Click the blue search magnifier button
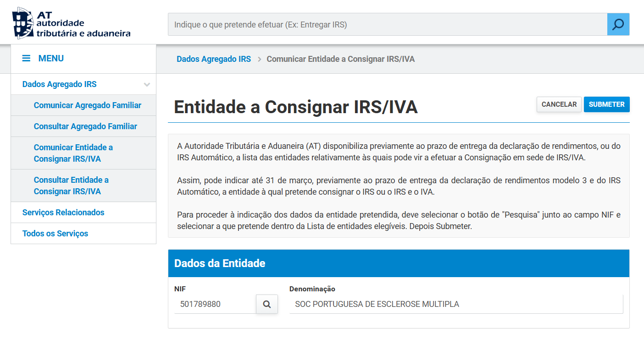Image resolution: width=644 pixels, height=355 pixels. (x=618, y=24)
